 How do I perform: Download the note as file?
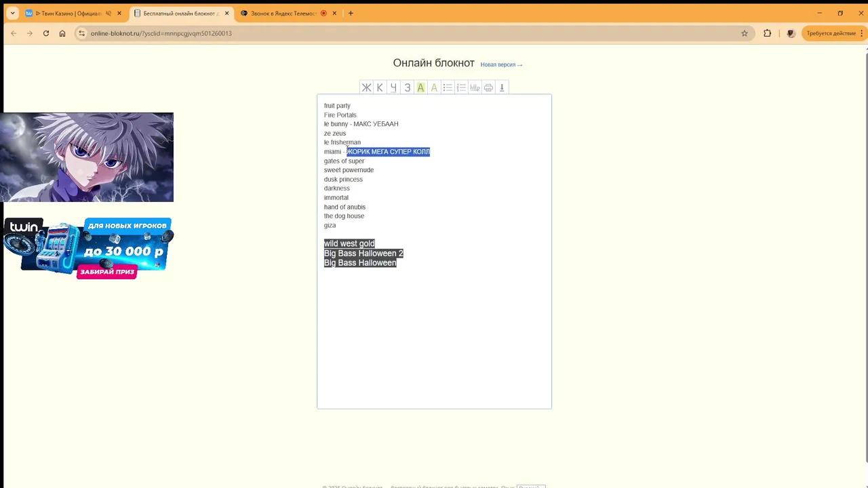coord(502,87)
